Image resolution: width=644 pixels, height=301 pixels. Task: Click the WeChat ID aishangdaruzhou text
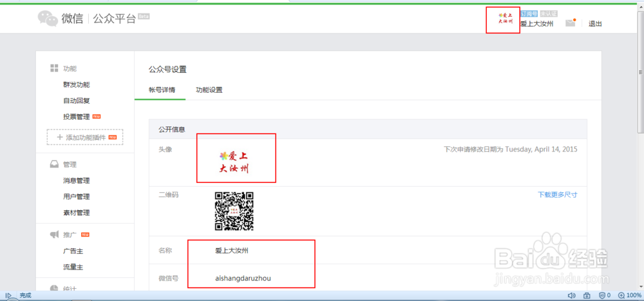pyautogui.click(x=243, y=278)
